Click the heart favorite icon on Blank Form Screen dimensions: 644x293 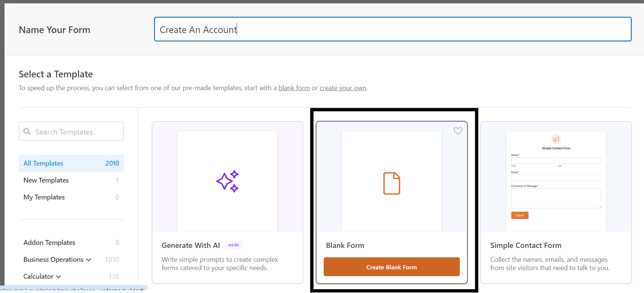(458, 131)
